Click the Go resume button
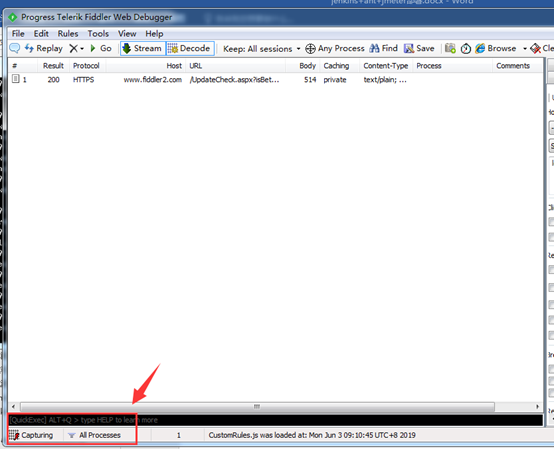 pos(101,48)
